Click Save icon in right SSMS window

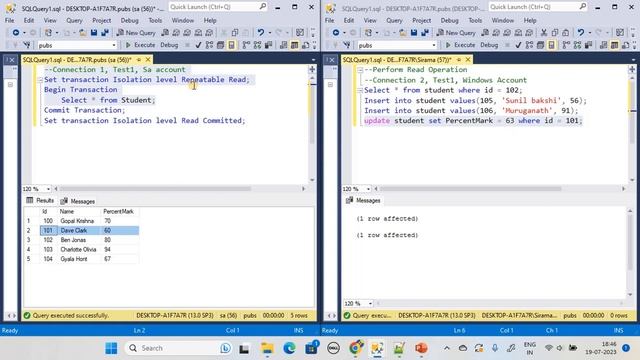coord(414,33)
